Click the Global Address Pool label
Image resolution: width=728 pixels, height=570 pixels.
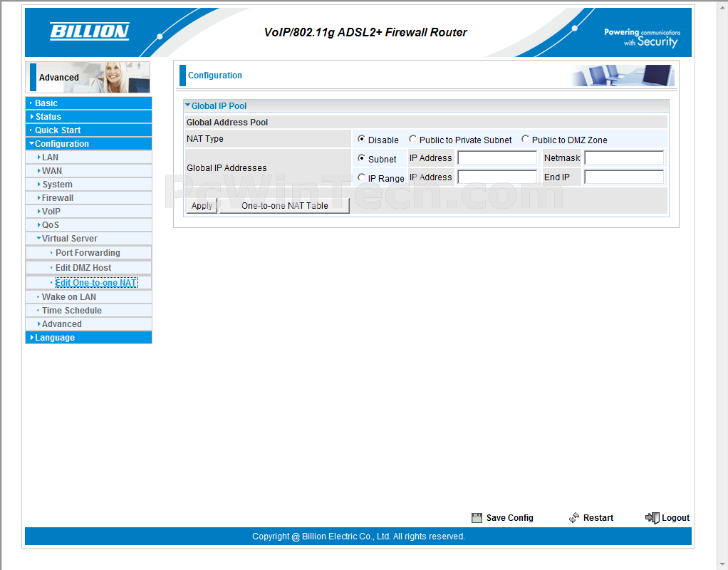227,122
